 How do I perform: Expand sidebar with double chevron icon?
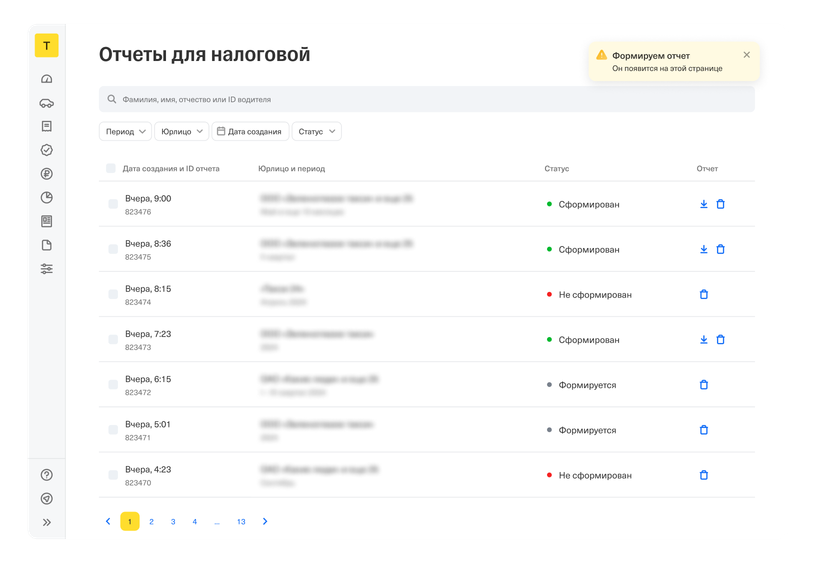(46, 522)
